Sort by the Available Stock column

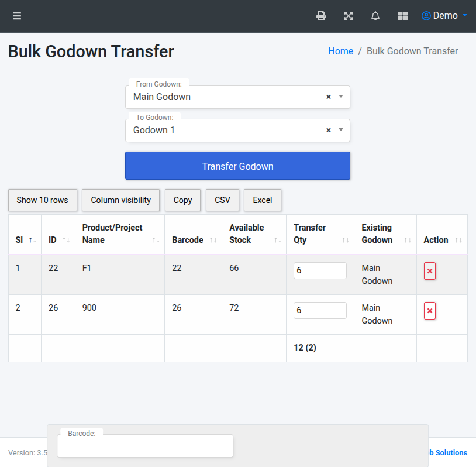[249, 234]
